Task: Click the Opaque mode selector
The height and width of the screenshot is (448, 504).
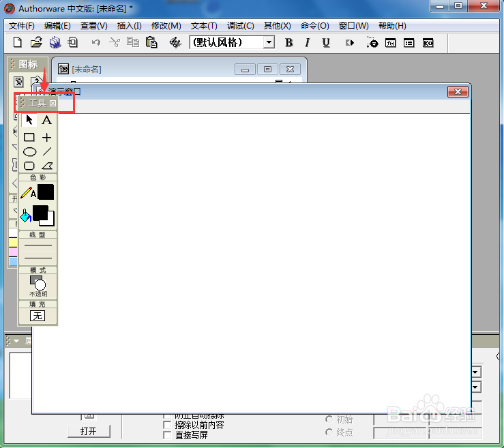Action: pyautogui.click(x=38, y=286)
